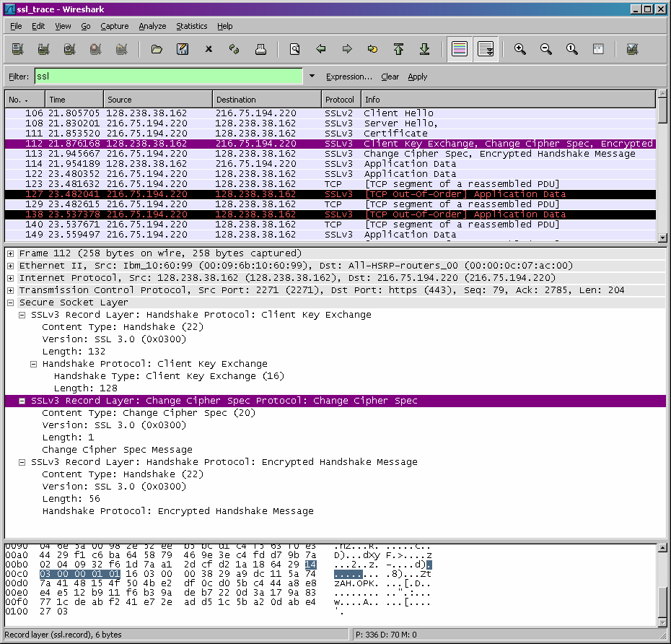Click hex pane scrollbar up arrow
The height and width of the screenshot is (644, 671).
click(662, 548)
